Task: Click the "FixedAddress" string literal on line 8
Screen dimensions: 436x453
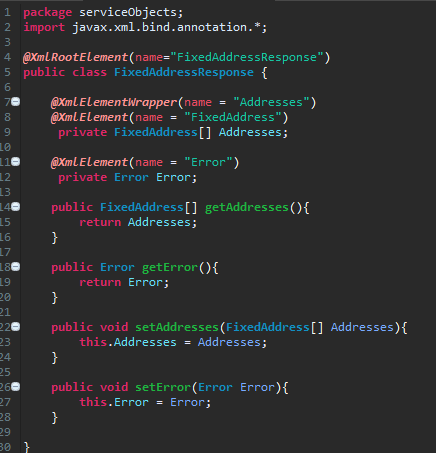Action: pyautogui.click(x=233, y=117)
